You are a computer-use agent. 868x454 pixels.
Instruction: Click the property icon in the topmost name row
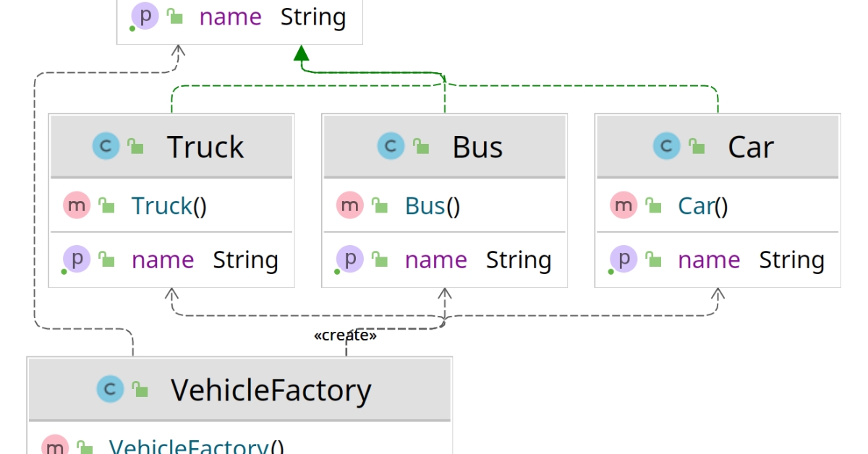click(145, 16)
